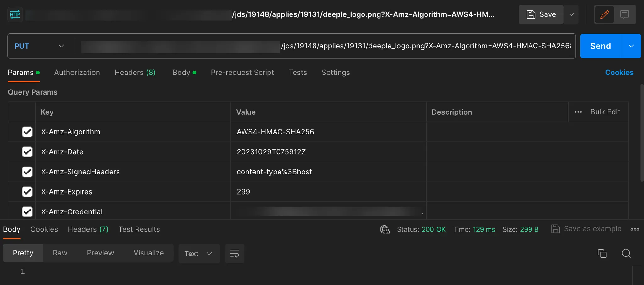Open the PUT method dropdown
The image size is (644, 285).
click(39, 46)
